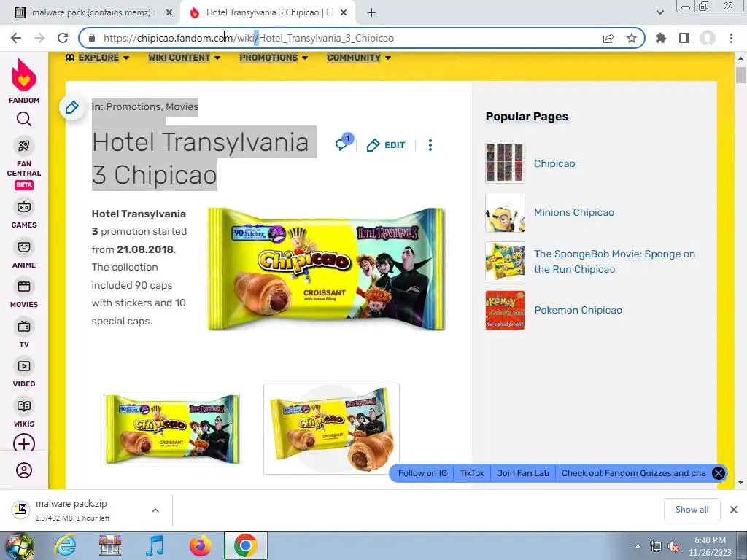Open SpongeBob Movie Sponge on the Run link
This screenshot has width=747, height=560.
pos(614,262)
